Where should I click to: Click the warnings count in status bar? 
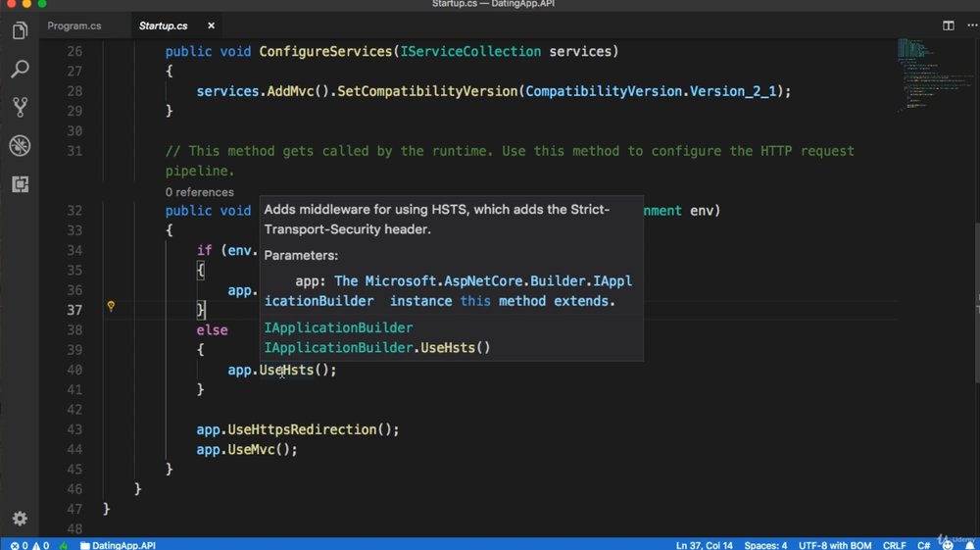(x=40, y=545)
